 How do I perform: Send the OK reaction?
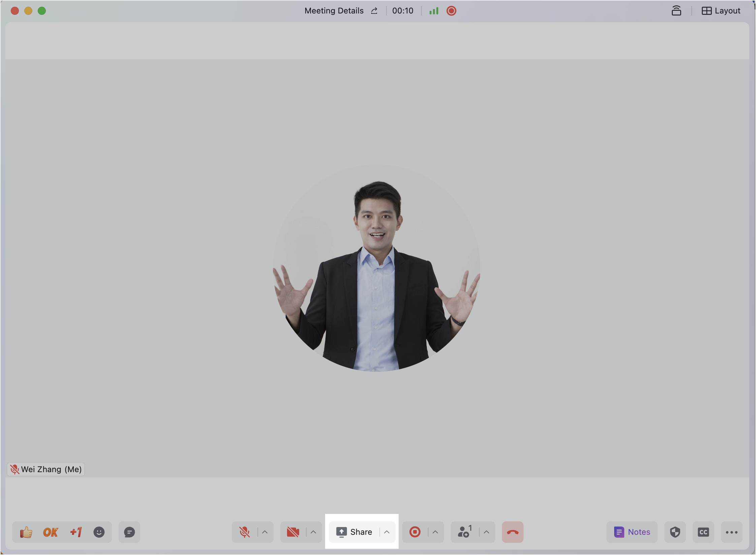point(51,532)
